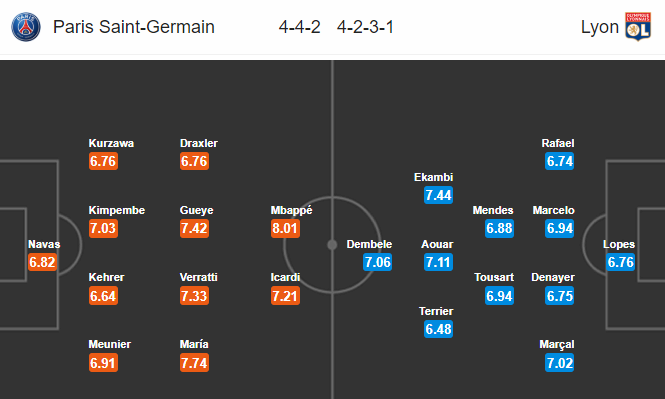Select Mbappé's 8.01 rating badge
This screenshot has height=399, width=665.
coord(285,228)
